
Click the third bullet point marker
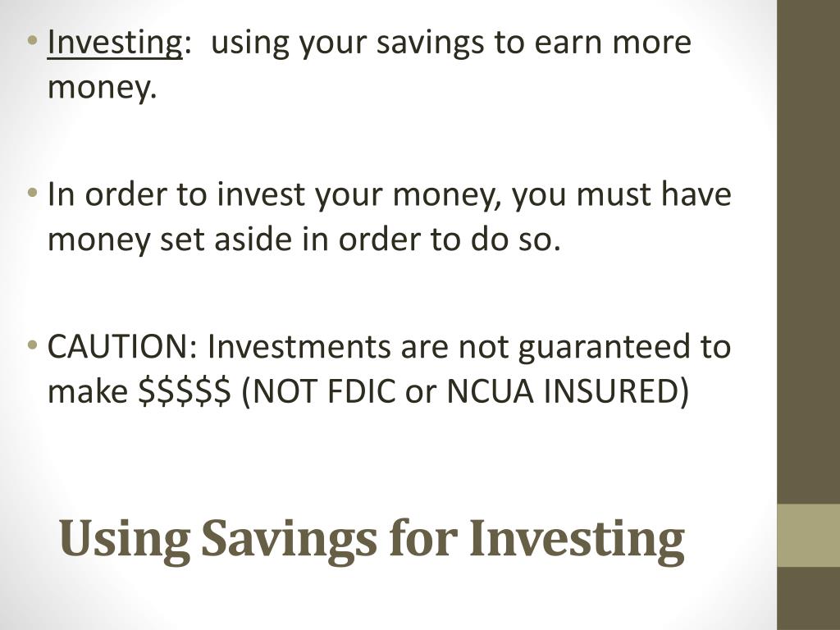coord(33,345)
